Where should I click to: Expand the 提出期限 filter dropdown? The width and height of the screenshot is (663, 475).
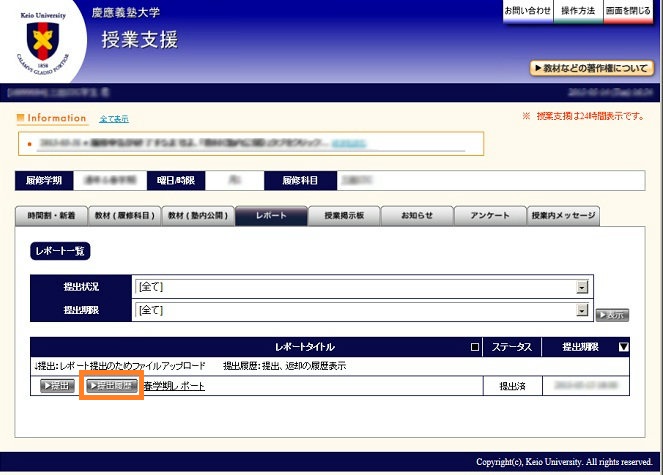point(581,311)
